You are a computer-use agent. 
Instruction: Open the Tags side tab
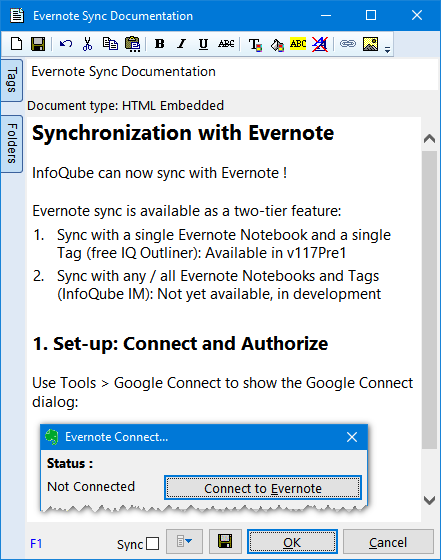coord(12,80)
